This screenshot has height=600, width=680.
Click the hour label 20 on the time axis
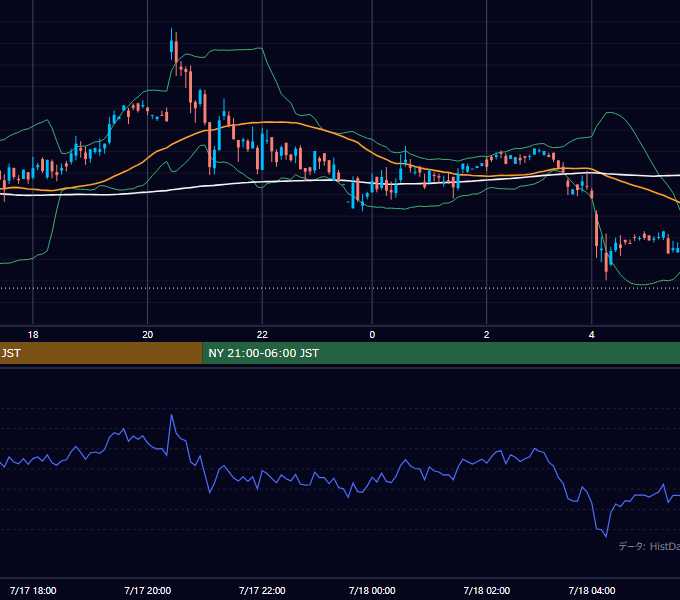(x=147, y=335)
